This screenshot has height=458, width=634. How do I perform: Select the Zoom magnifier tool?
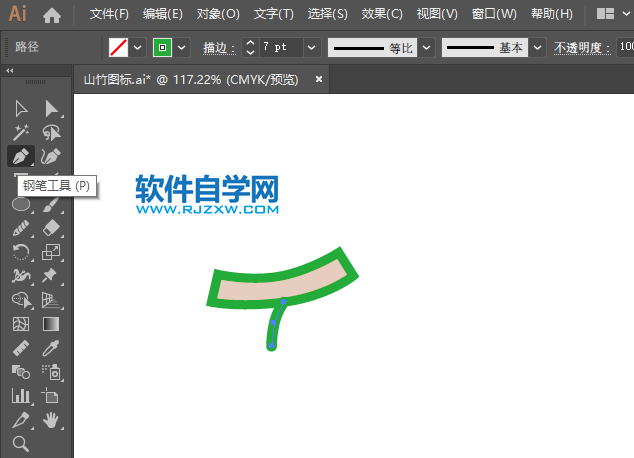[x=20, y=444]
